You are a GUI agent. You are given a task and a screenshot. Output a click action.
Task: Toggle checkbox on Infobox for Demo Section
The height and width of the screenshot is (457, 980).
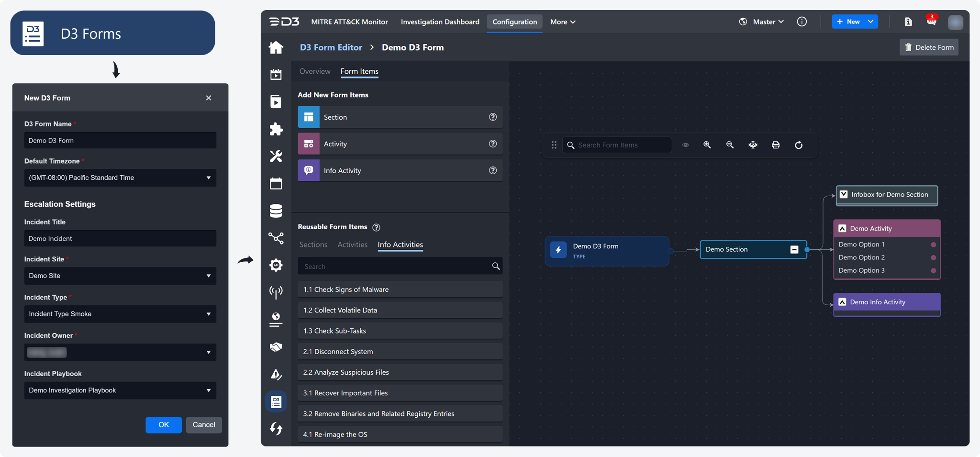[x=844, y=195]
